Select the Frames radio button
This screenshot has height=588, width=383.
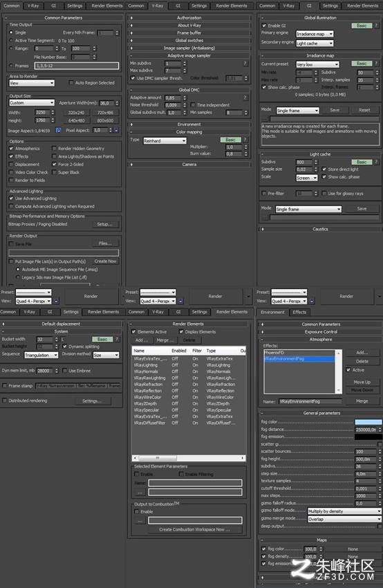click(x=11, y=66)
